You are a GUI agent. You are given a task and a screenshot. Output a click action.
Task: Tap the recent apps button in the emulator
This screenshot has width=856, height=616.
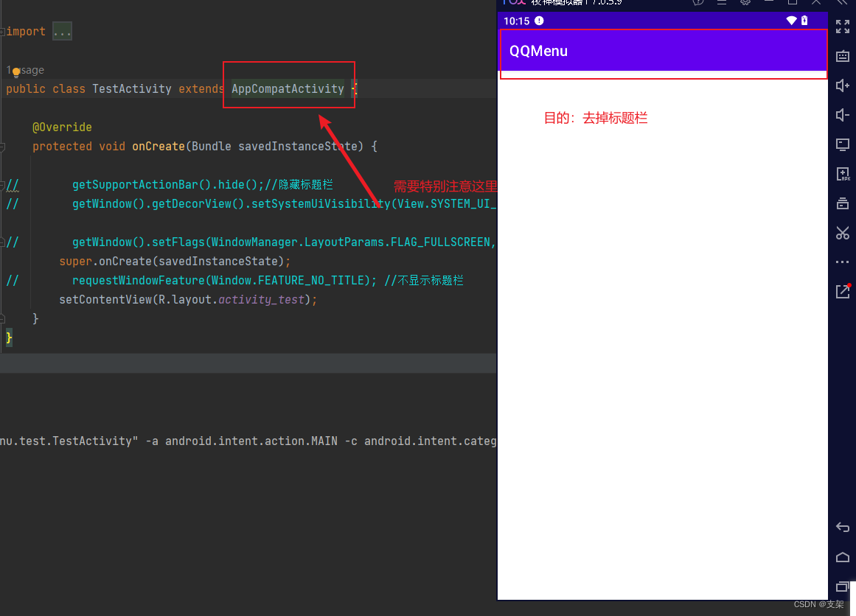coord(843,587)
